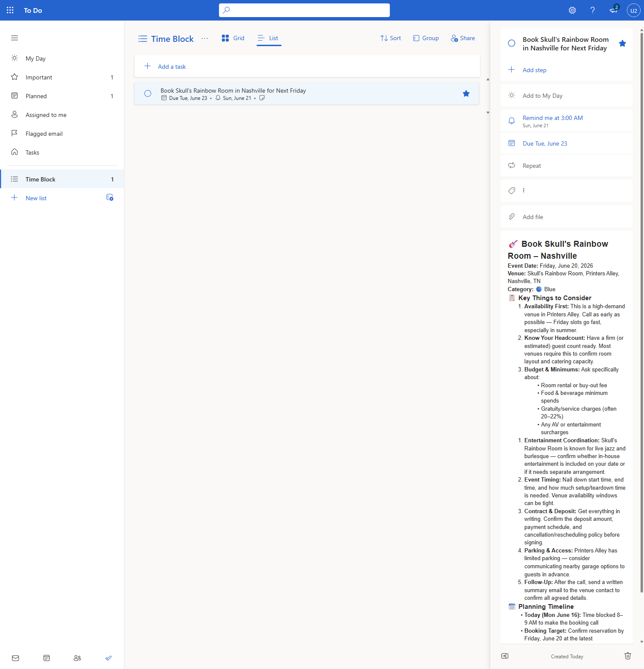
Task: Switch to List view
Action: [x=268, y=38]
